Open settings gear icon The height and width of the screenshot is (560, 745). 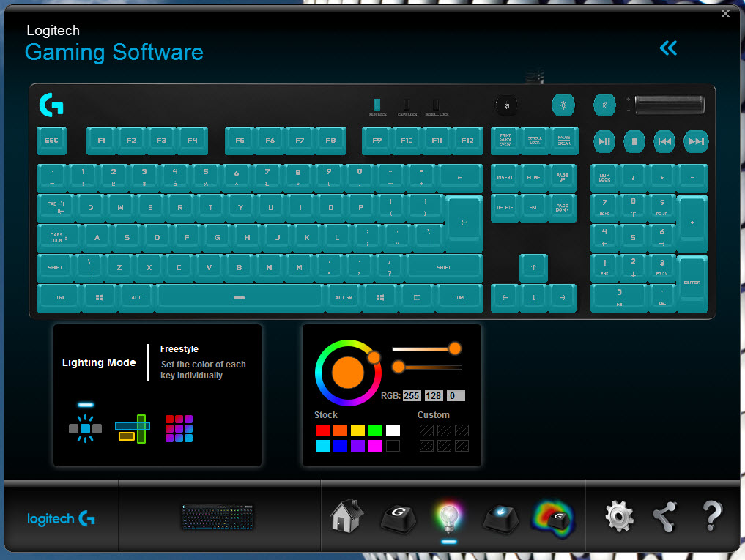tap(619, 516)
